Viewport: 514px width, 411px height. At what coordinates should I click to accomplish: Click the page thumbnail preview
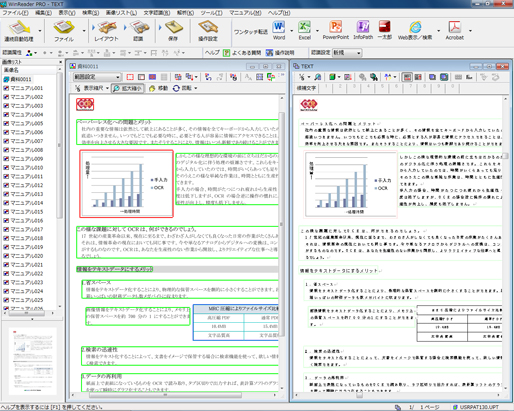(32, 361)
